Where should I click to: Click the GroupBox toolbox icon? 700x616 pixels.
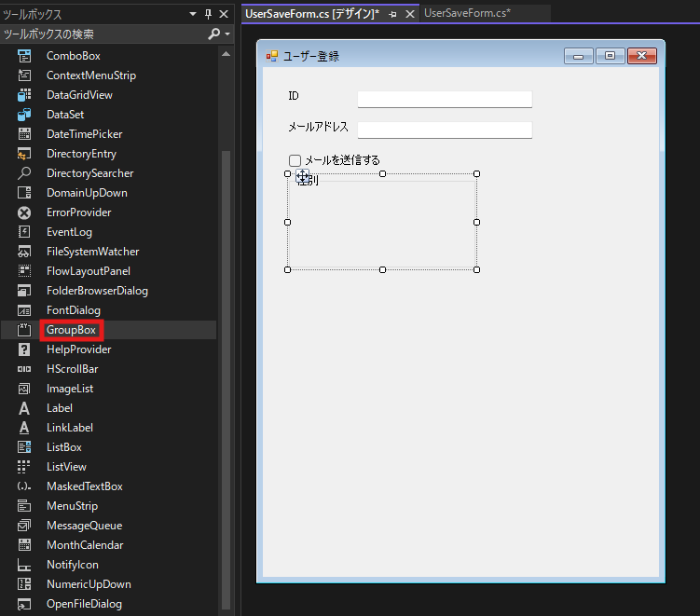tap(24, 330)
